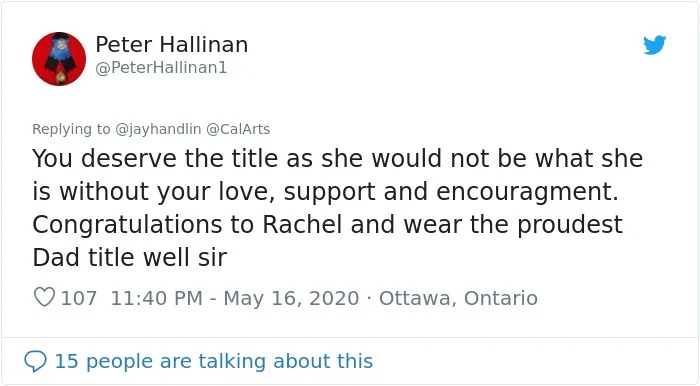This screenshot has height=386, width=700.
Task: Click the 'Replying to' label
Action: 71,129
